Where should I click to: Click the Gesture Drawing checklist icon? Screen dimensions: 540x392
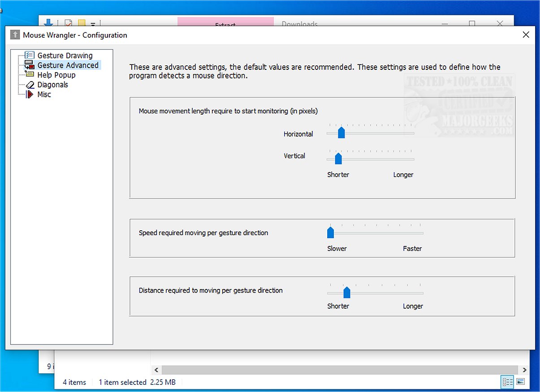[x=30, y=56]
